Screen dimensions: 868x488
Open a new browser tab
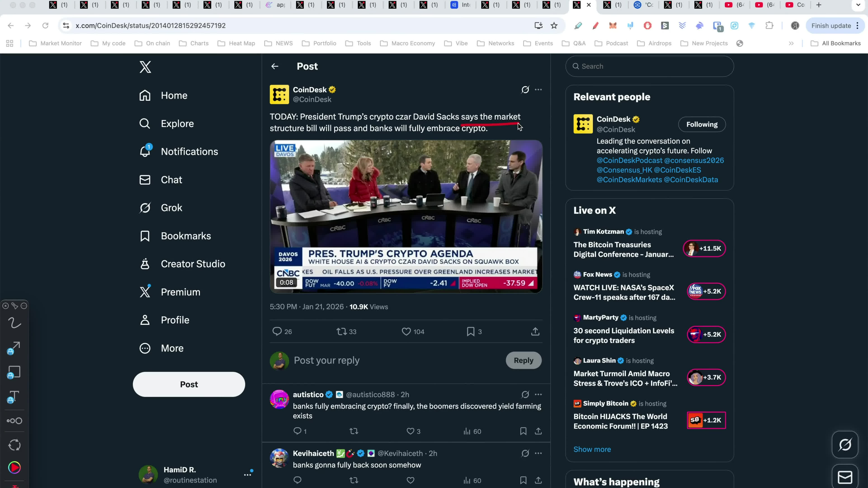(818, 5)
